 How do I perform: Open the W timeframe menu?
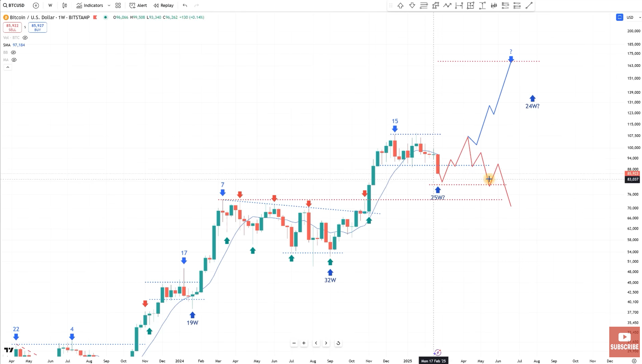(50, 5)
